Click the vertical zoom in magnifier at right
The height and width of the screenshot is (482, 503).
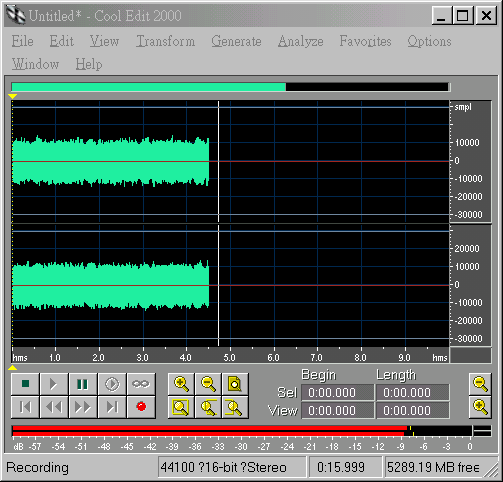pos(480,407)
